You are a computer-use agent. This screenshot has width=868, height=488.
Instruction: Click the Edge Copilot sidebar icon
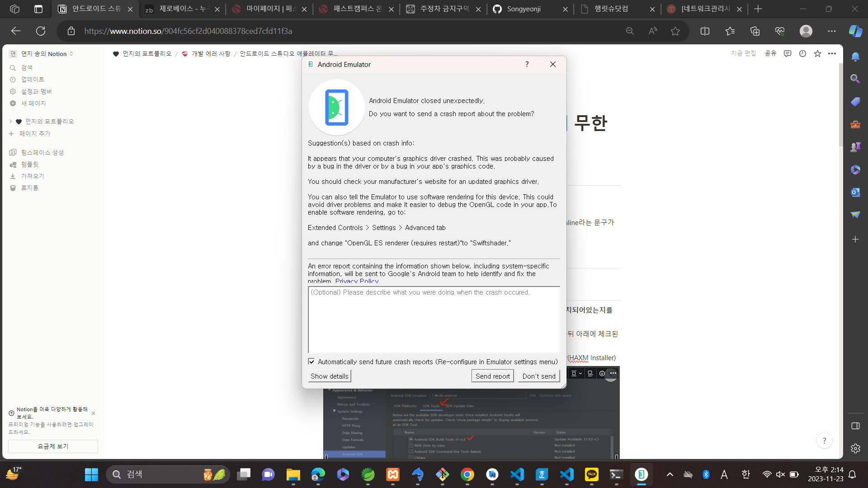pos(855,31)
